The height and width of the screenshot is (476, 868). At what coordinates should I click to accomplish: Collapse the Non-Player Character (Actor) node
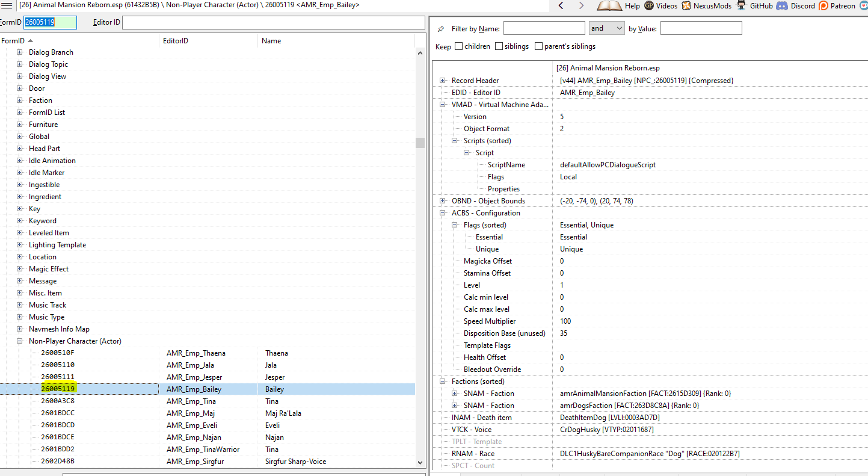point(20,341)
